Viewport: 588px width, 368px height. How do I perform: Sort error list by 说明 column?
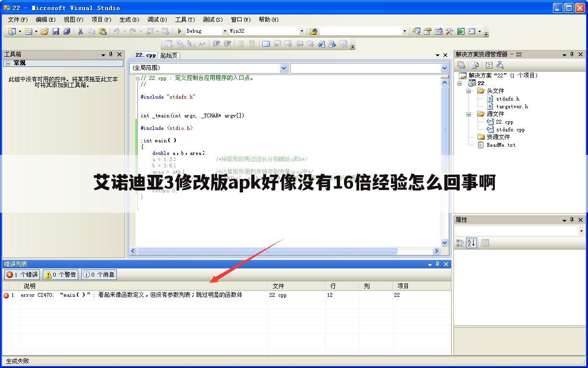tap(143, 286)
